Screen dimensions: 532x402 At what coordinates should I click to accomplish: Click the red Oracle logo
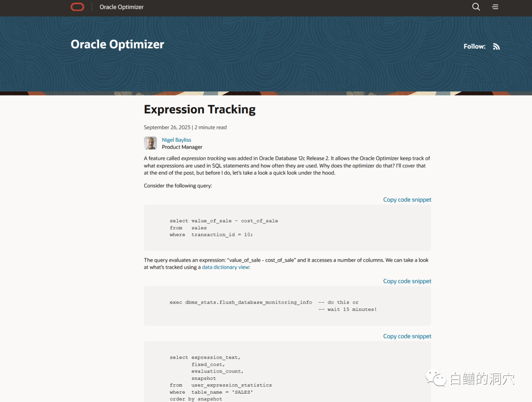click(x=77, y=7)
